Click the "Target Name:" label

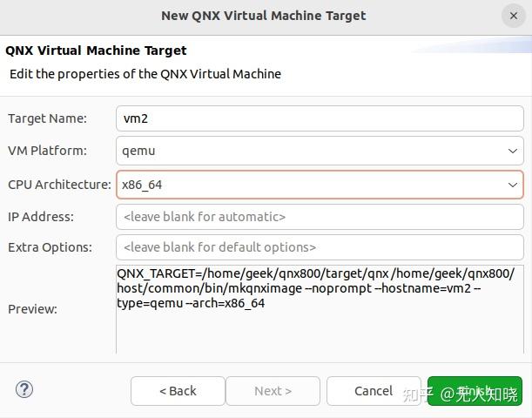click(47, 118)
